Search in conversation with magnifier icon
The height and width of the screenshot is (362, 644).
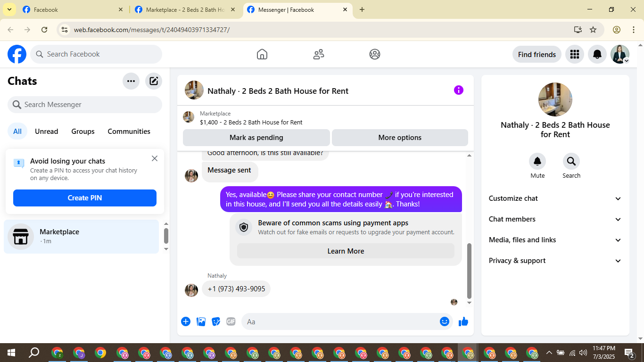coord(571,161)
